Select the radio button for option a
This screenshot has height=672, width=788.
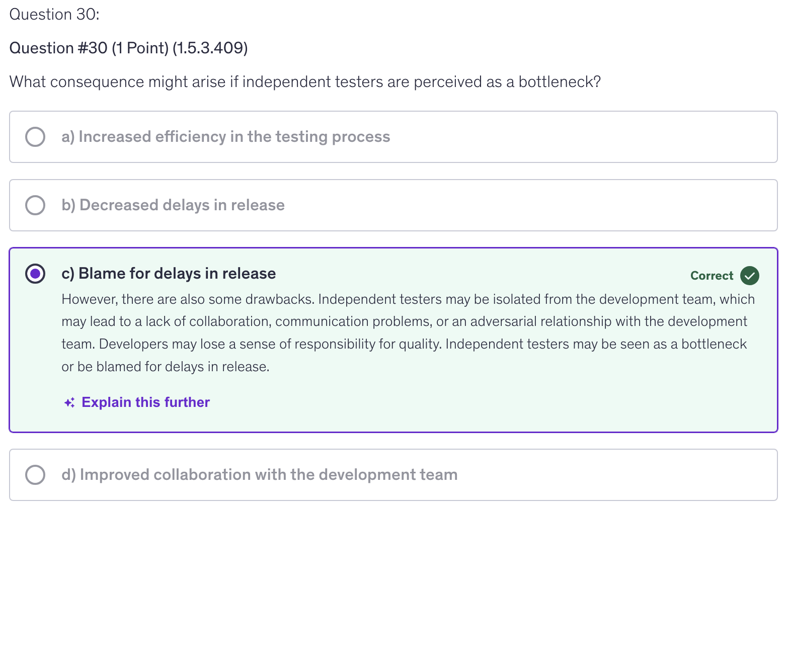click(x=35, y=137)
